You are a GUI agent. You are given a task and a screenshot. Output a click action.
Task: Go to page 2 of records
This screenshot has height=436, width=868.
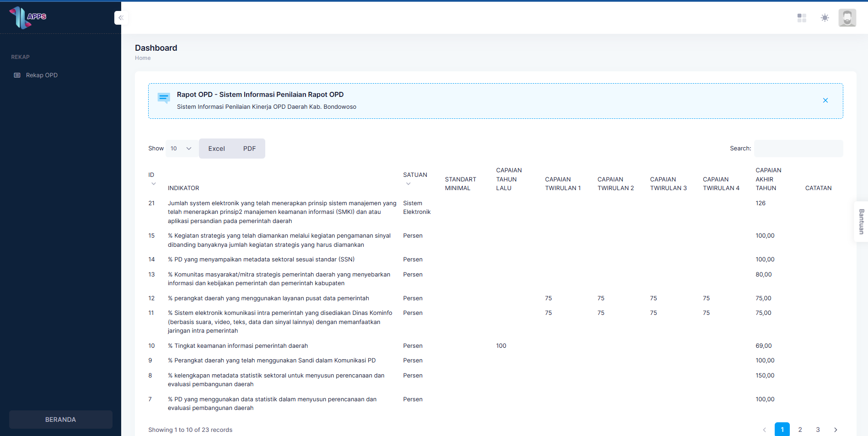click(800, 430)
